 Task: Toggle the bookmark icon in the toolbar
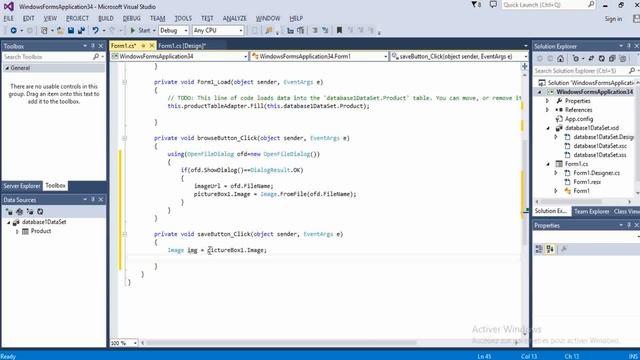point(339,30)
